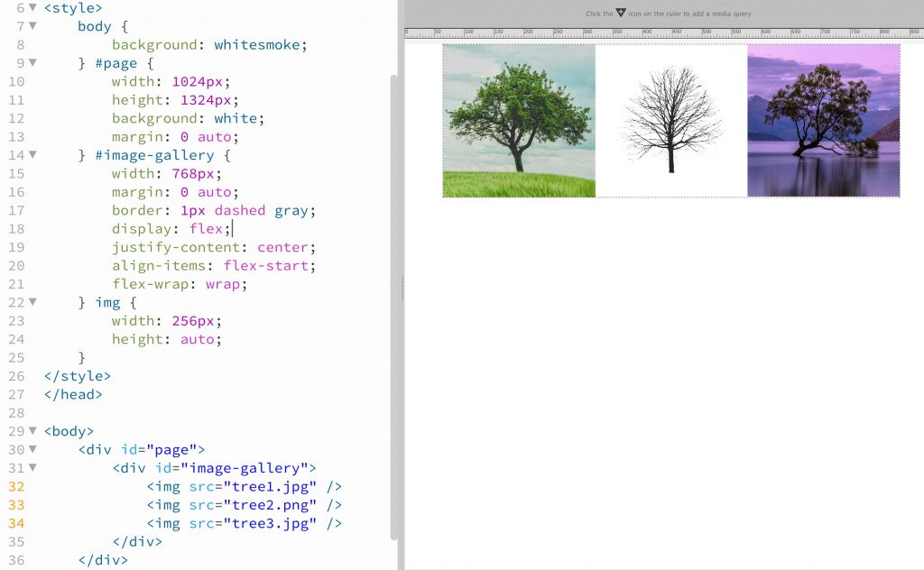Click the display property name on line 18
The image size is (924, 570).
tap(142, 229)
